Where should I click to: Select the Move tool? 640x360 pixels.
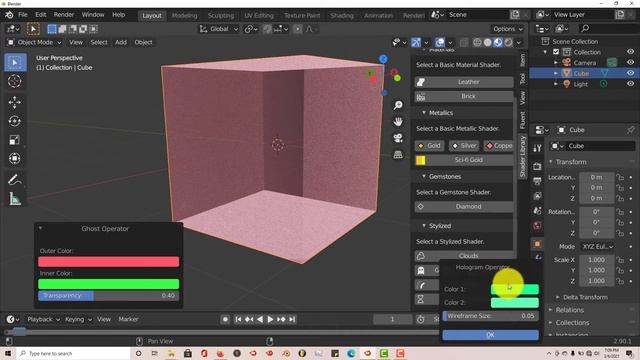click(x=15, y=102)
